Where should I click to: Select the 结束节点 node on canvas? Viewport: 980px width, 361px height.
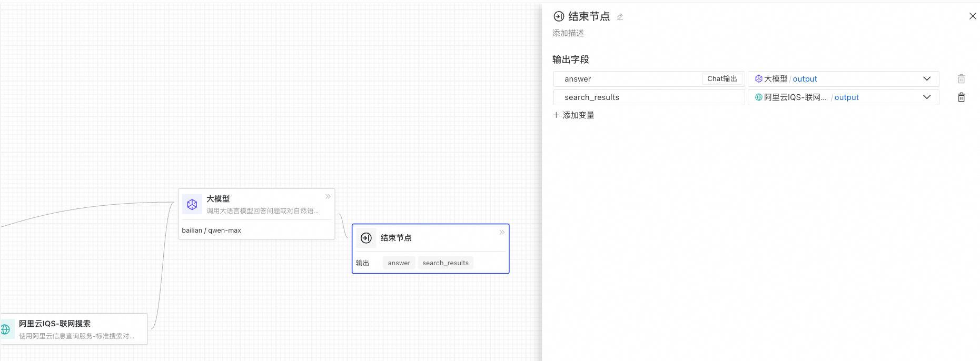pyautogui.click(x=430, y=249)
